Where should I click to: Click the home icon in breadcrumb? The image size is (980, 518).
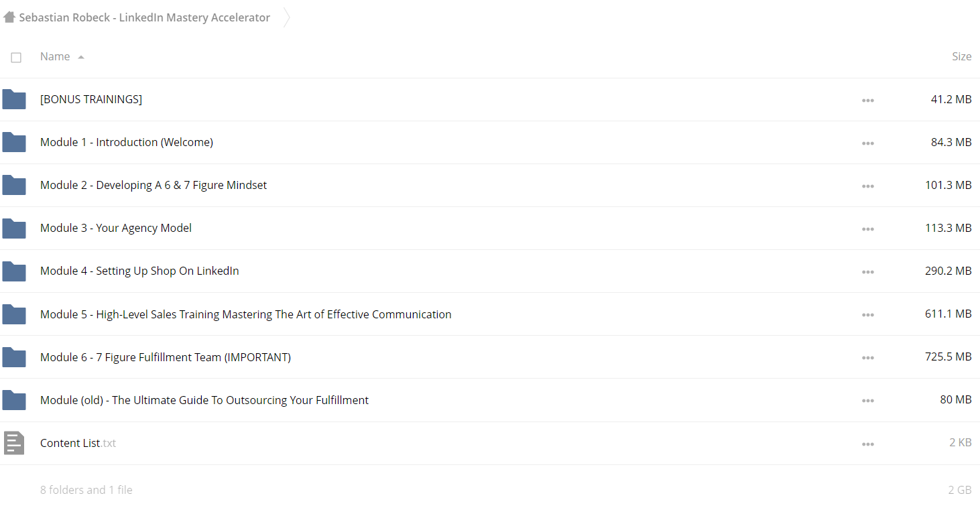(x=9, y=17)
